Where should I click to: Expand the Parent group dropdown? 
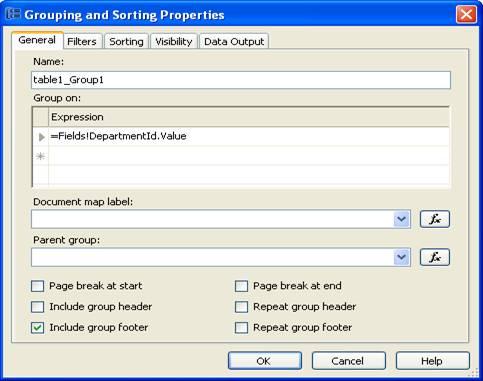401,257
